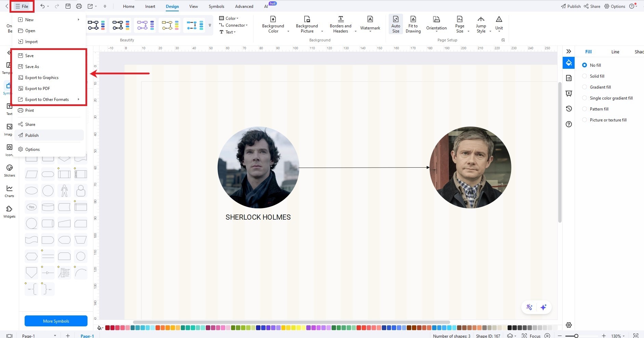This screenshot has width=644, height=338.
Task: Click the Undo arrow icon
Action: pos(42,6)
